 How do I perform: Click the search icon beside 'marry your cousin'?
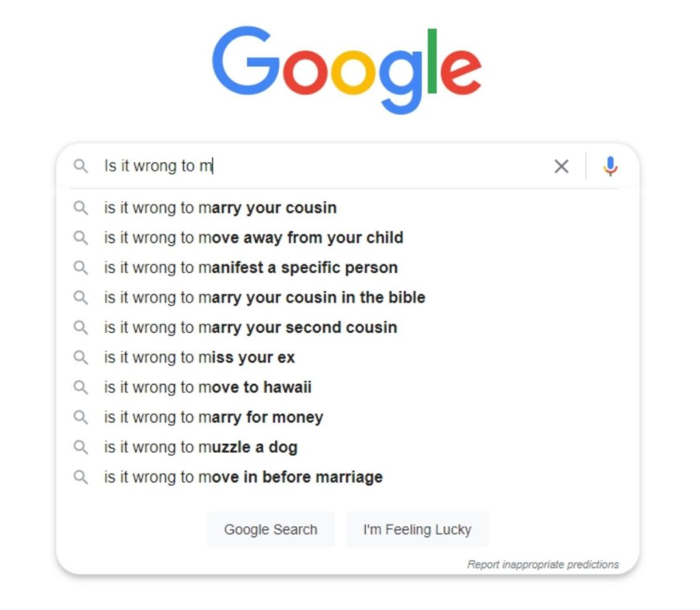click(81, 208)
